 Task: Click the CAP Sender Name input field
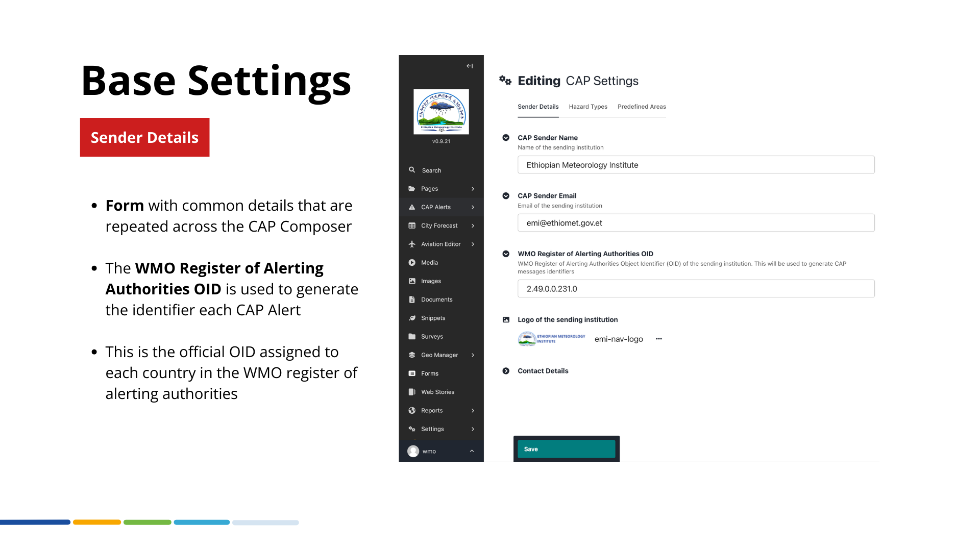(696, 165)
